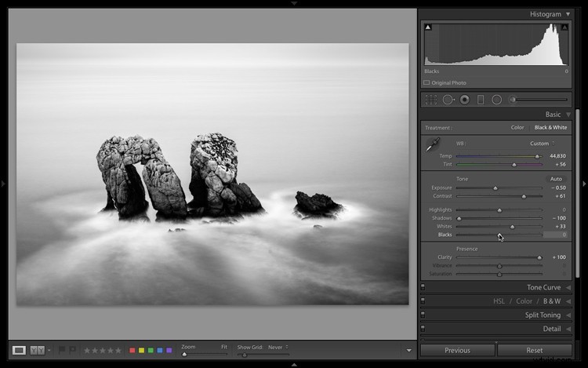
Task: Click the Temp slider
Action: click(x=499, y=156)
